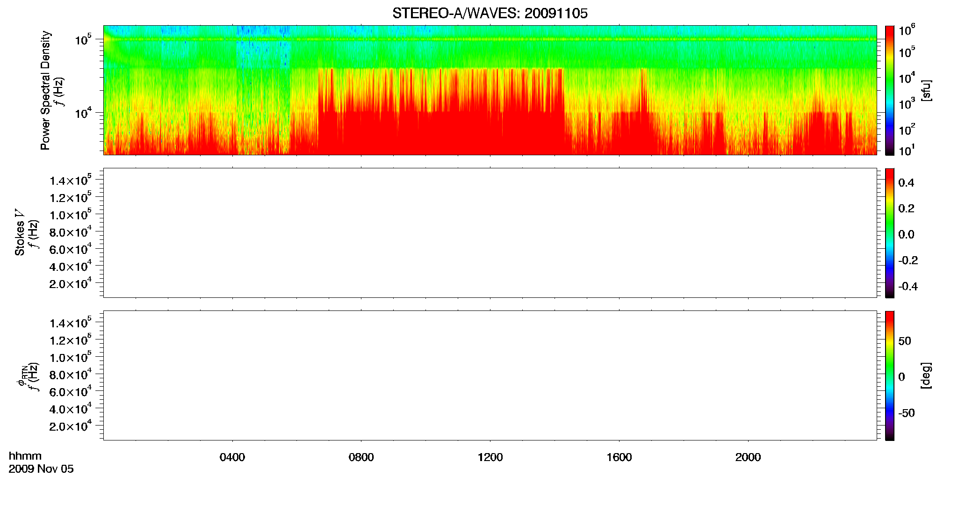
Task: Select the "-0.2" label on Stokes colorbar
Action: click(908, 260)
